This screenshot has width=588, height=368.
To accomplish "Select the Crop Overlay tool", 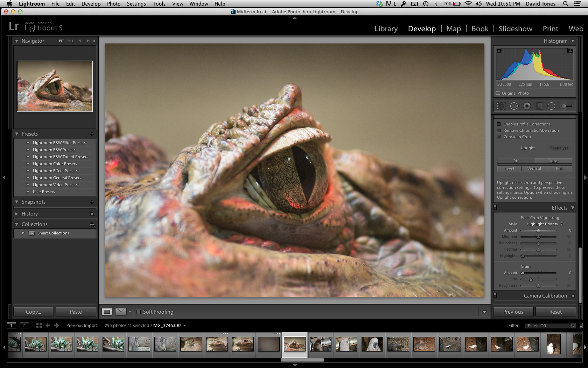I will (x=501, y=106).
